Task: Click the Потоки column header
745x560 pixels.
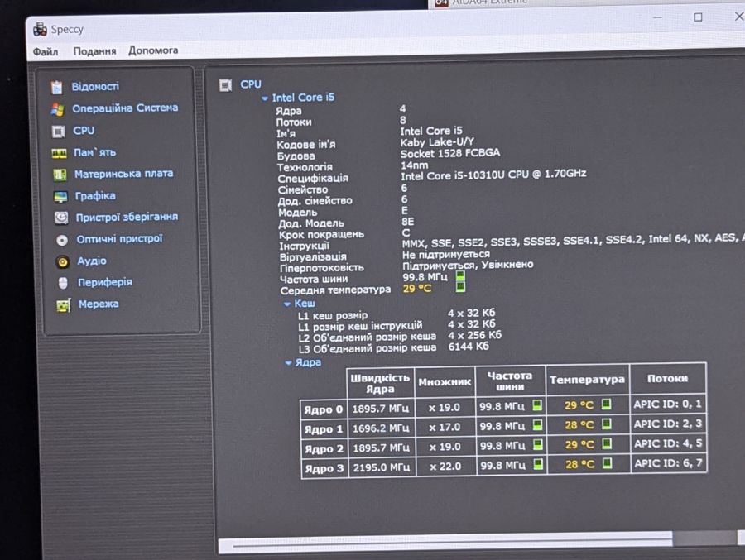Action: pyautogui.click(x=667, y=379)
